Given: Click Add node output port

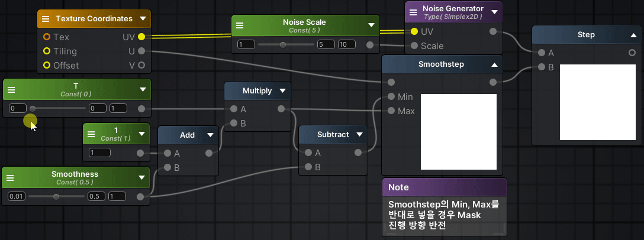Looking at the screenshot, I should [x=209, y=153].
